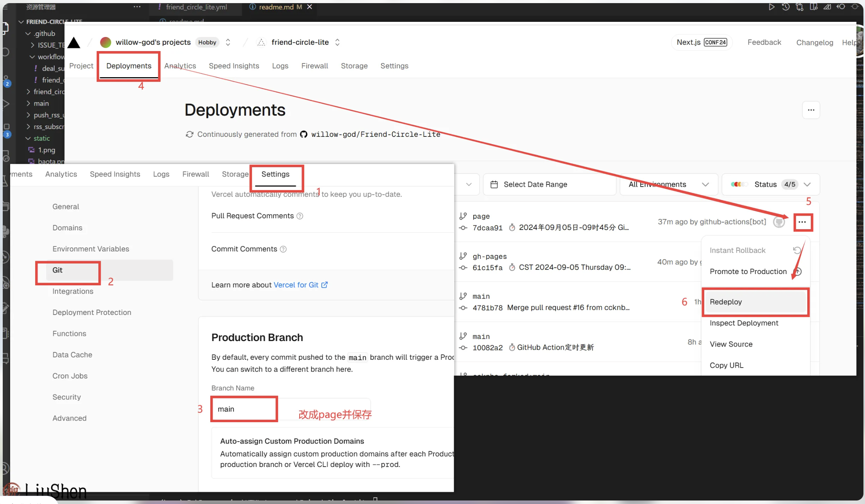The width and height of the screenshot is (865, 504).
Task: Select Git in the settings sidebar
Action: (58, 270)
